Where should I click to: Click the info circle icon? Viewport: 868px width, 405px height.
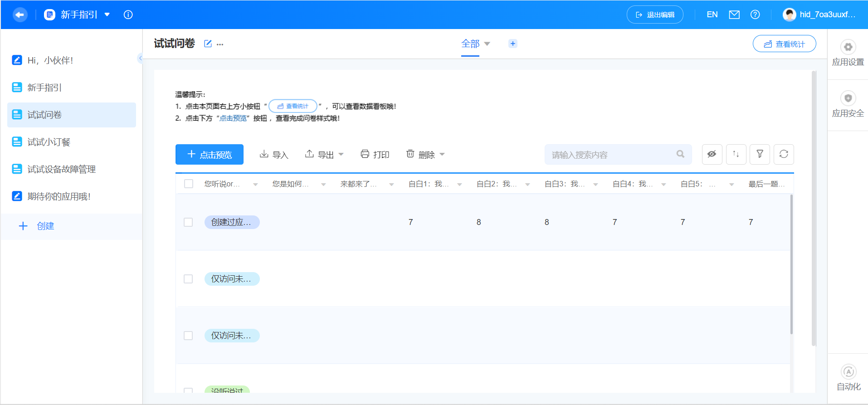coord(128,15)
